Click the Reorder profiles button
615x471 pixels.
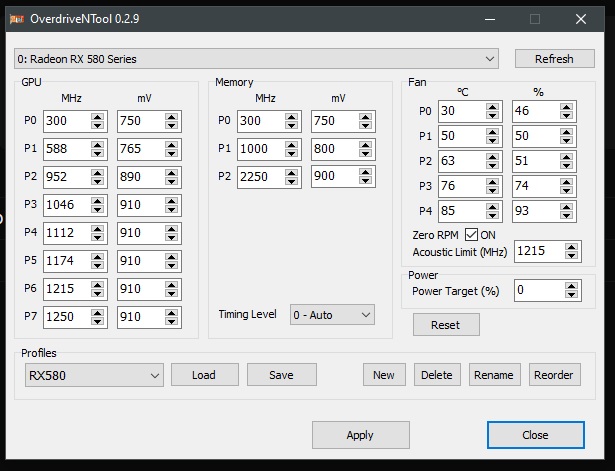tap(554, 375)
